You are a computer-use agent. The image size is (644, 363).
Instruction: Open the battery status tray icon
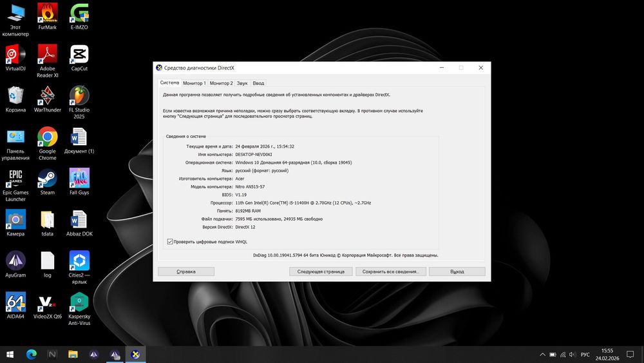(x=553, y=355)
